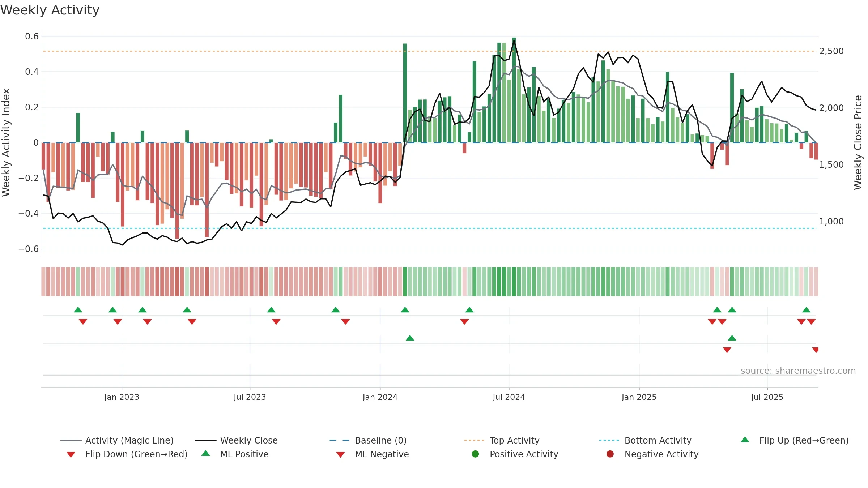Toggle the Top Activity legend entry

tap(502, 440)
